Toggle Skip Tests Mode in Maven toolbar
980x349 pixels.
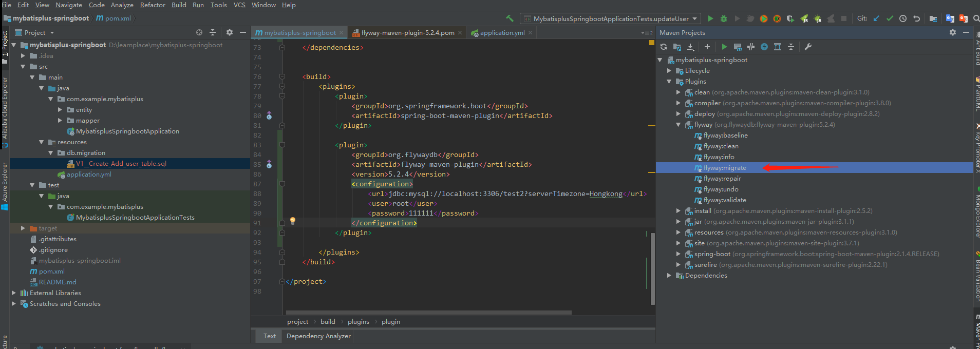(x=764, y=47)
